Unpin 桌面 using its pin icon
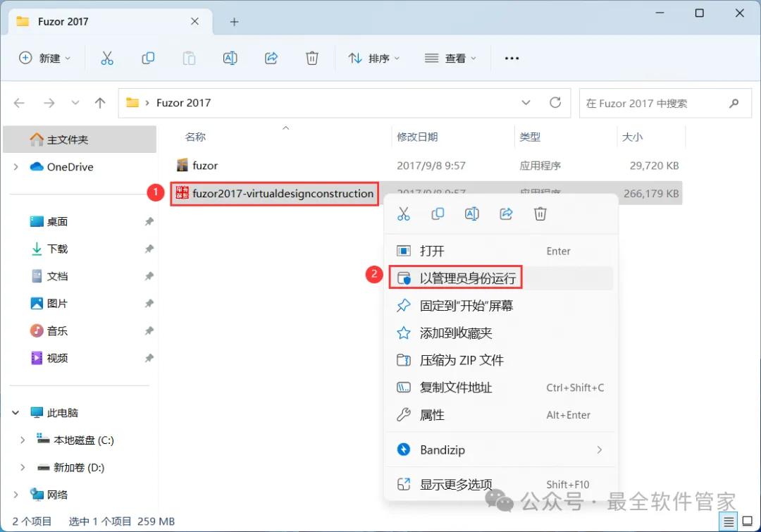The height and width of the screenshot is (532, 761). tap(149, 222)
